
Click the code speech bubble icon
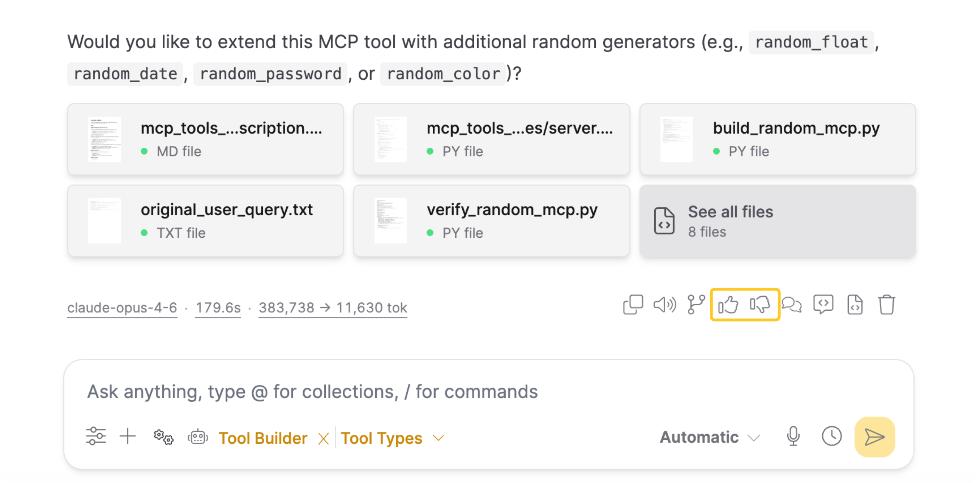click(x=823, y=305)
